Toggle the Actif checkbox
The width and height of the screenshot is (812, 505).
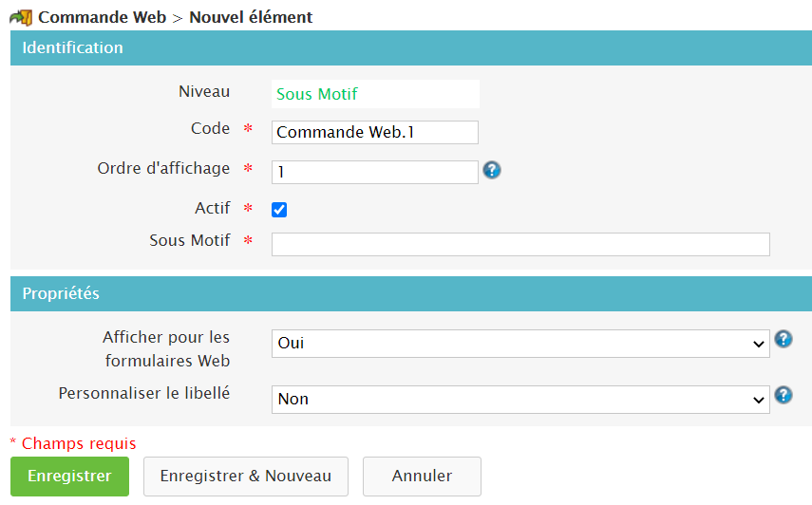tap(279, 210)
